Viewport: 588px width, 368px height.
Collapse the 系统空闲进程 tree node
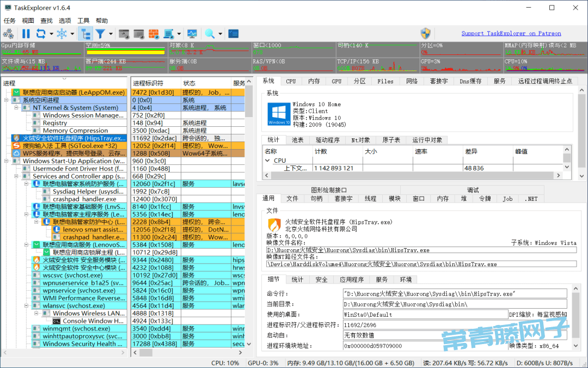pos(7,100)
